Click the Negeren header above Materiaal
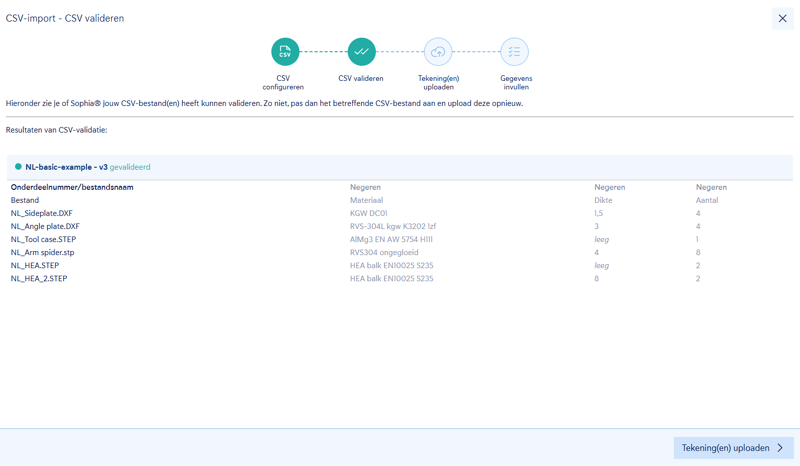Viewport: 800px width, 466px height. (365, 187)
